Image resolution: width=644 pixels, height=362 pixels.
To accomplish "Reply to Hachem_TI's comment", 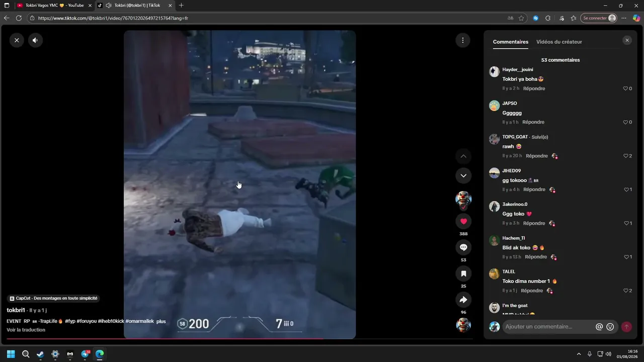I will (x=536, y=257).
